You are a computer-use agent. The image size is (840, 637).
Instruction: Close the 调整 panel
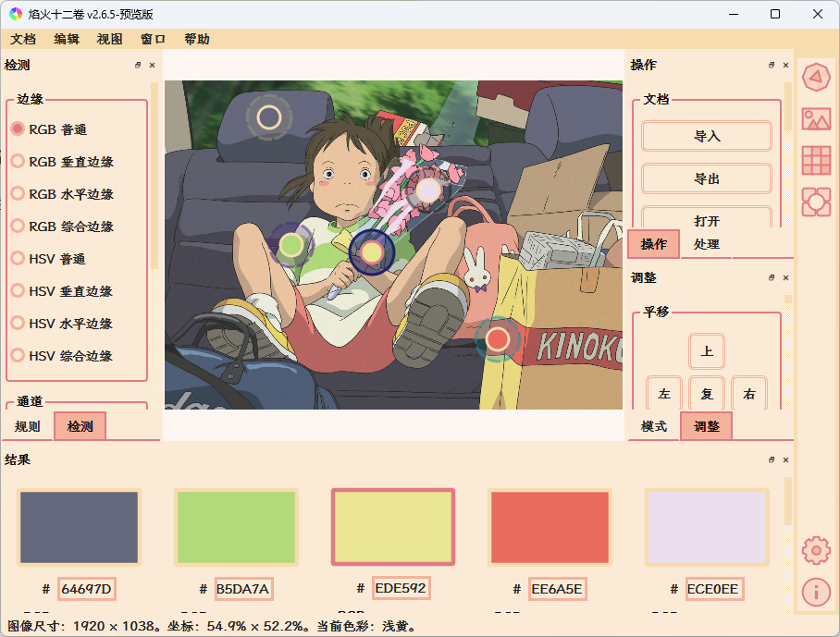786,277
